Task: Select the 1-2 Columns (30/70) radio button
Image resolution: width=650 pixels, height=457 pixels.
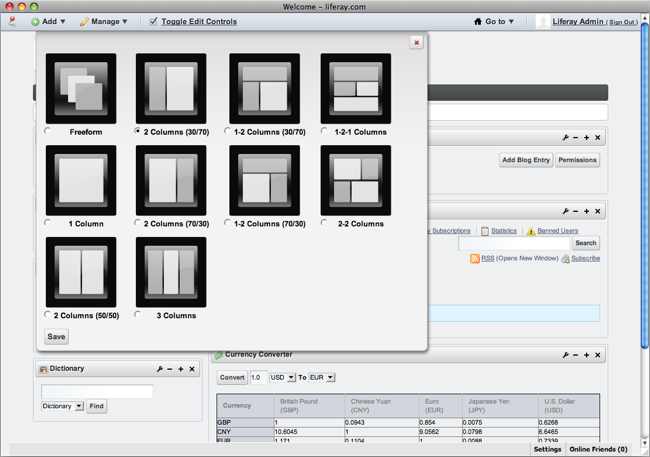Action: 227,131
